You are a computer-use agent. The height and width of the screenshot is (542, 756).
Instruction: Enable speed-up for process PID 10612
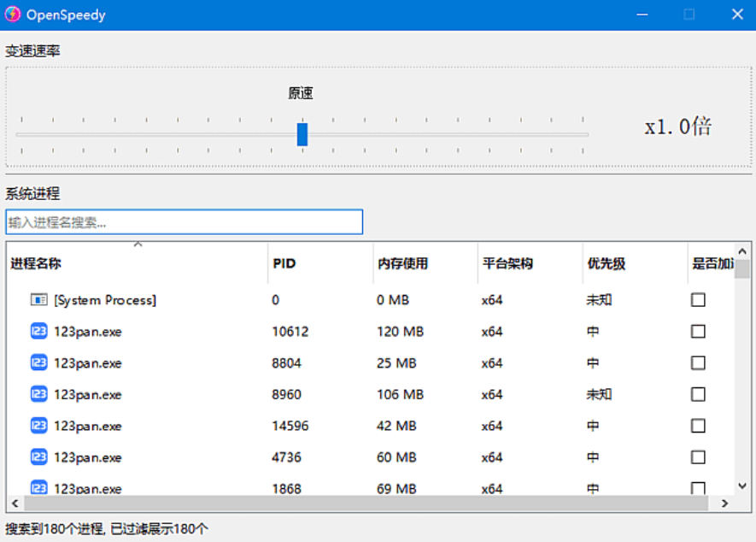click(x=698, y=331)
